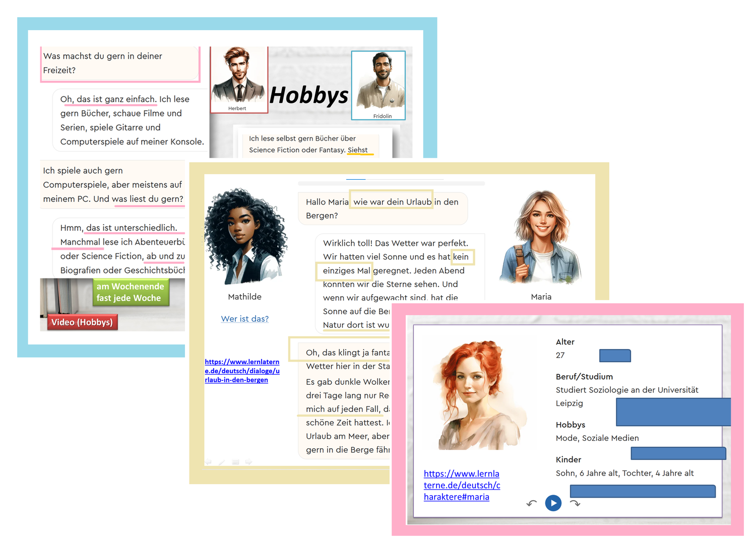Click the "Oh, das ist ganz einfach" reply bubble
756x549 pixels.
[x=131, y=120]
